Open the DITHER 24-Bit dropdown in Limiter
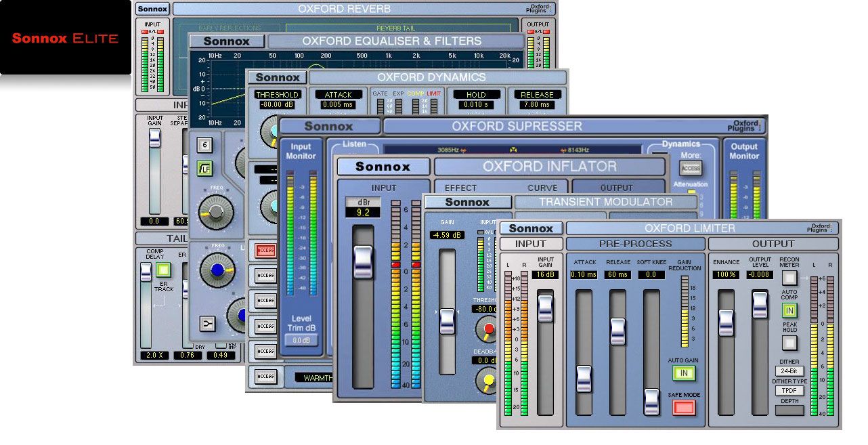The image size is (868, 445). (x=789, y=371)
